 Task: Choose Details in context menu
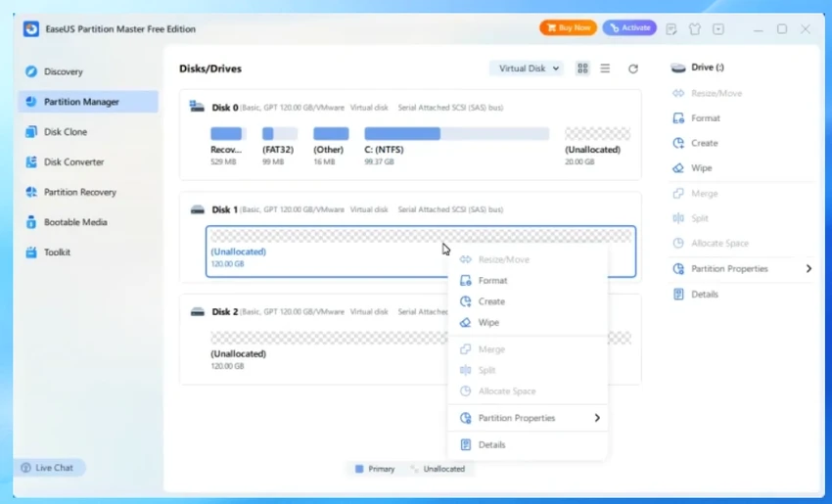528,444
